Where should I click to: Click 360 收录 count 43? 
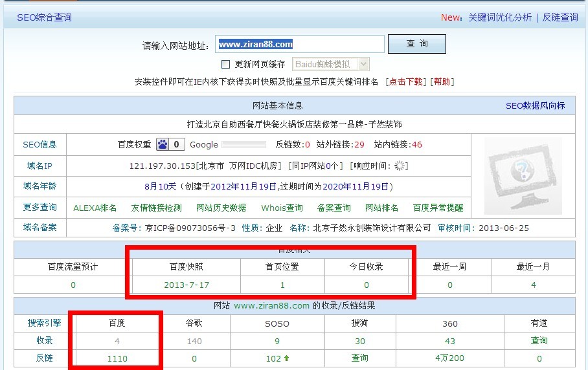coord(450,341)
